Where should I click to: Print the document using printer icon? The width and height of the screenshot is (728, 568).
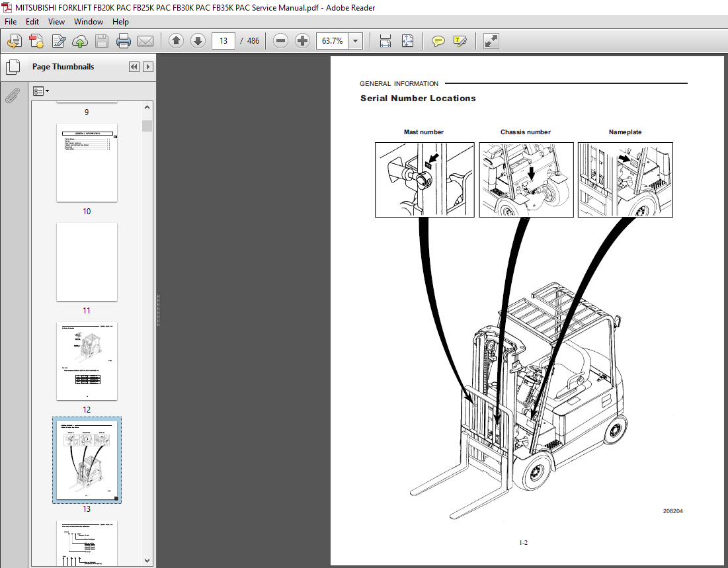click(x=124, y=41)
